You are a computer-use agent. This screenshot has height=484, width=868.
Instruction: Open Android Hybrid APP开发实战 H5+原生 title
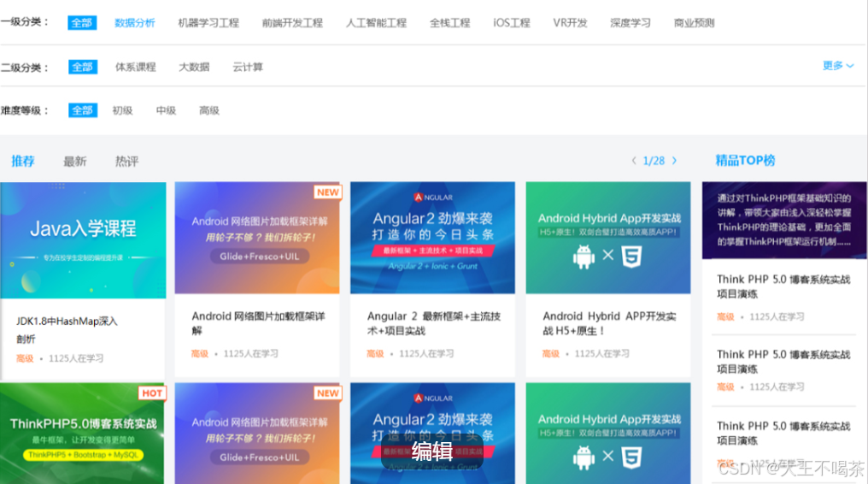click(x=609, y=323)
